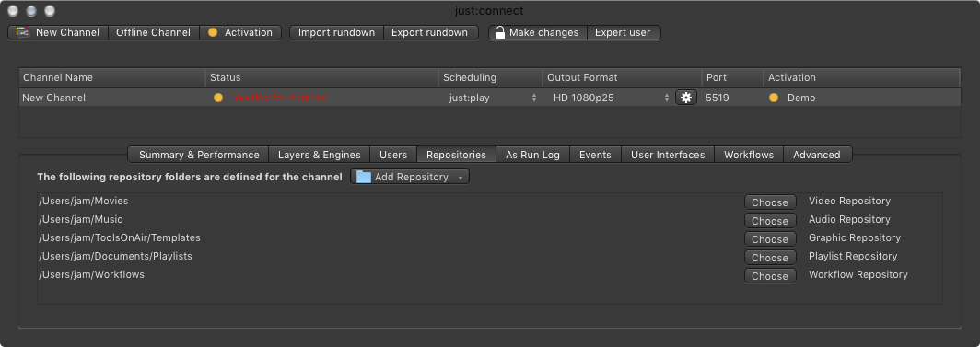Click the Playlist Repository label
The image size is (980, 347).
click(853, 256)
